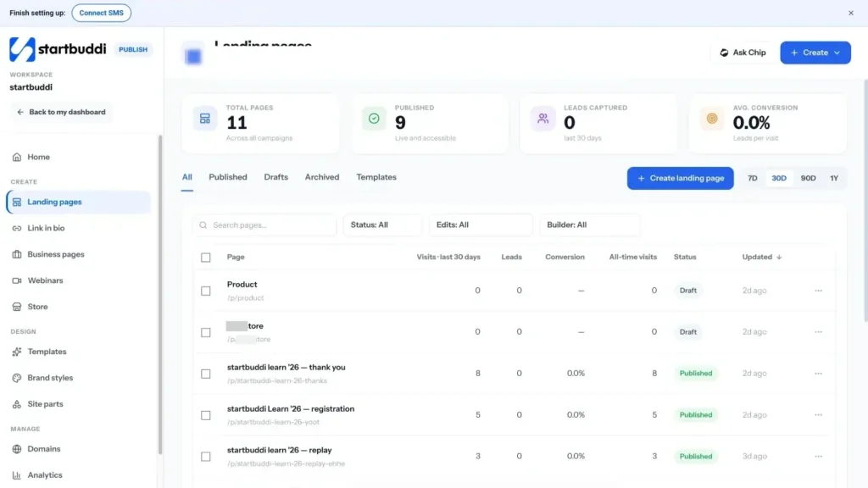Open the Create dropdown menu

pyautogui.click(x=815, y=53)
